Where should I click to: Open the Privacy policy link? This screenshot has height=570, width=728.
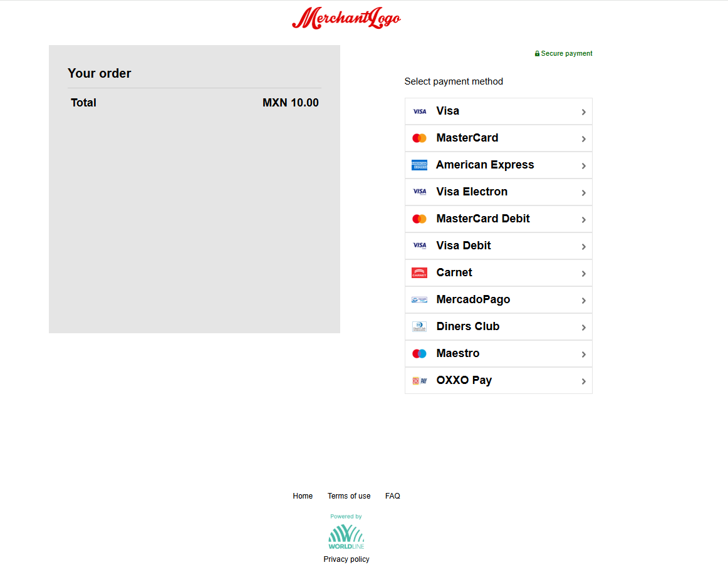tap(346, 559)
